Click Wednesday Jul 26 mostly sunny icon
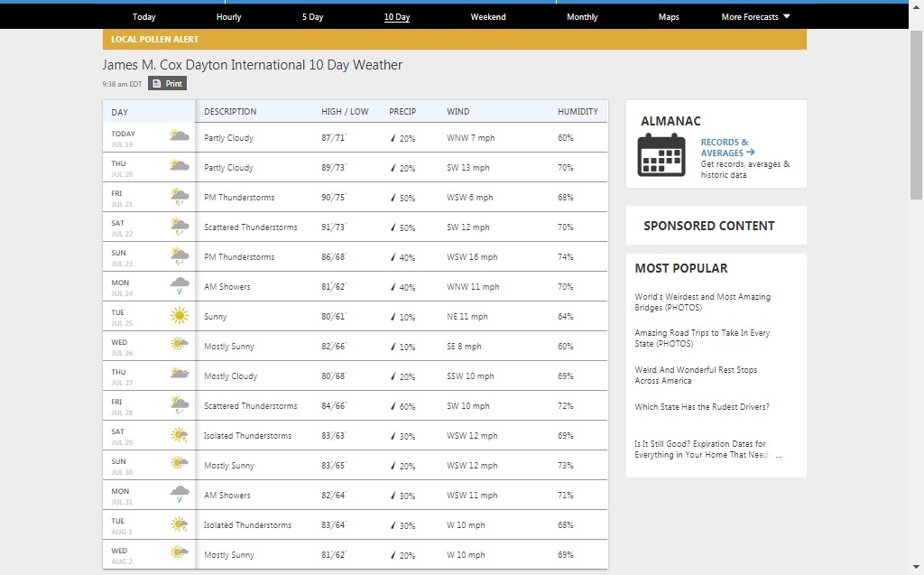Screen dimensions: 924x575 [179, 346]
